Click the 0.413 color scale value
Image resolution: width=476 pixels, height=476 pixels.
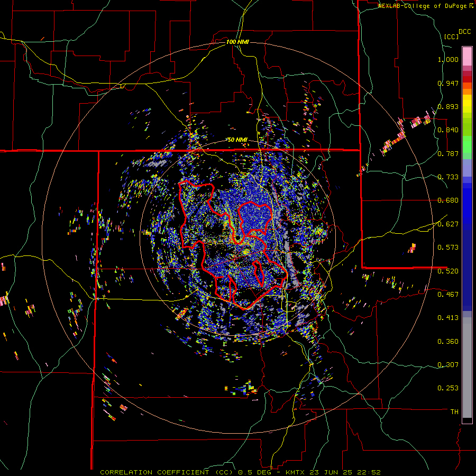(448, 318)
